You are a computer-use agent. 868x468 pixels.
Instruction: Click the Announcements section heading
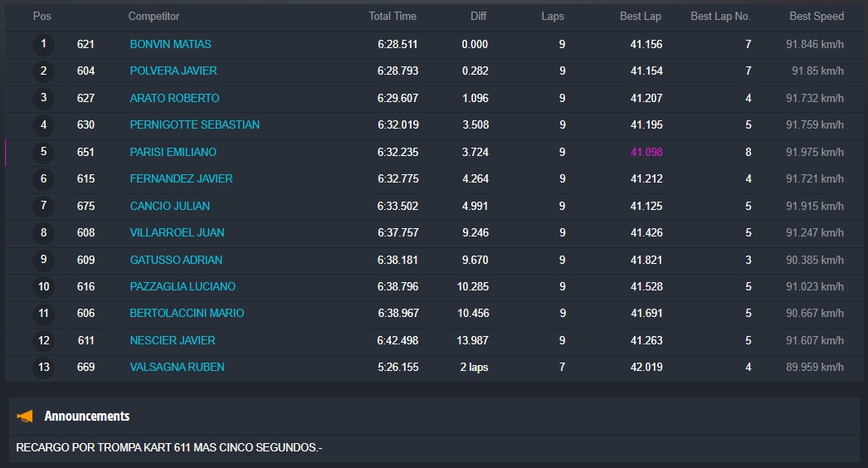(87, 416)
